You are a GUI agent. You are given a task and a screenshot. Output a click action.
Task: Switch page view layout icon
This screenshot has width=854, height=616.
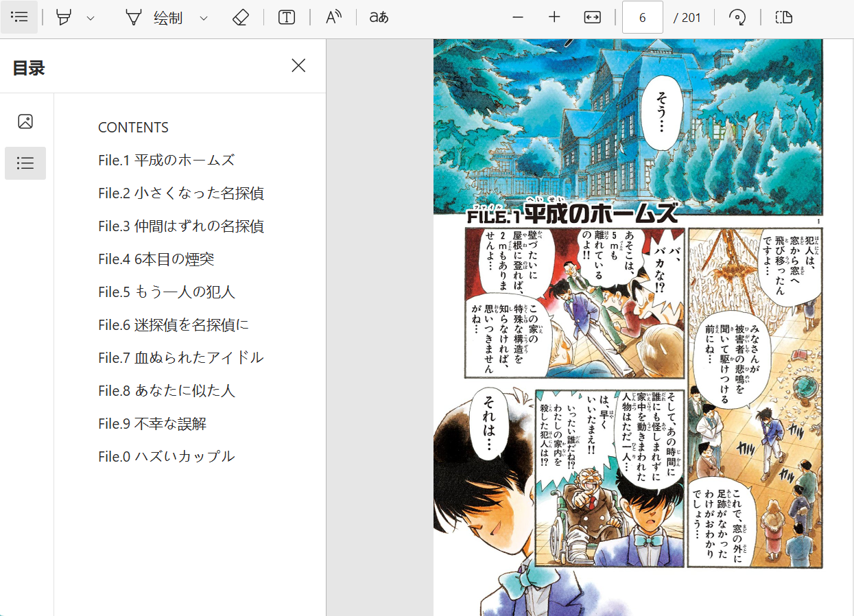[x=784, y=18]
